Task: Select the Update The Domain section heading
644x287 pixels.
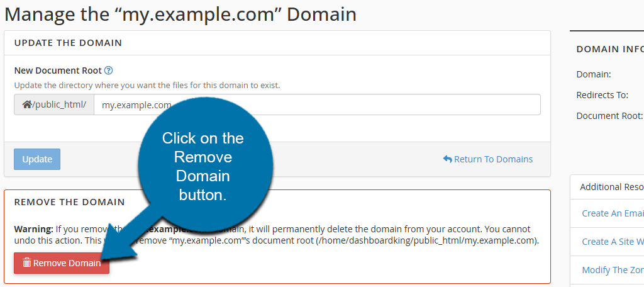Action: pos(68,43)
